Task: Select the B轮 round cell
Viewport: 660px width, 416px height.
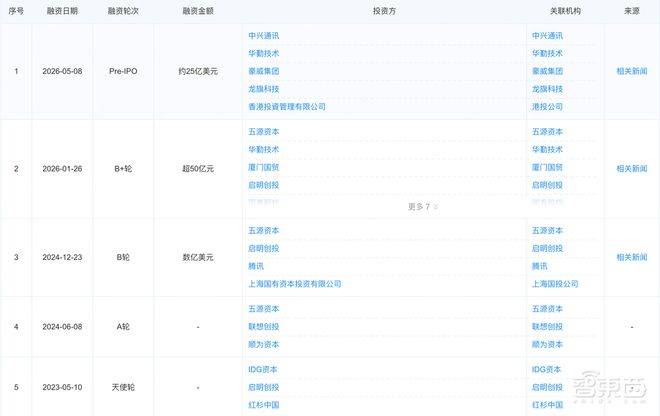Action: 123,257
